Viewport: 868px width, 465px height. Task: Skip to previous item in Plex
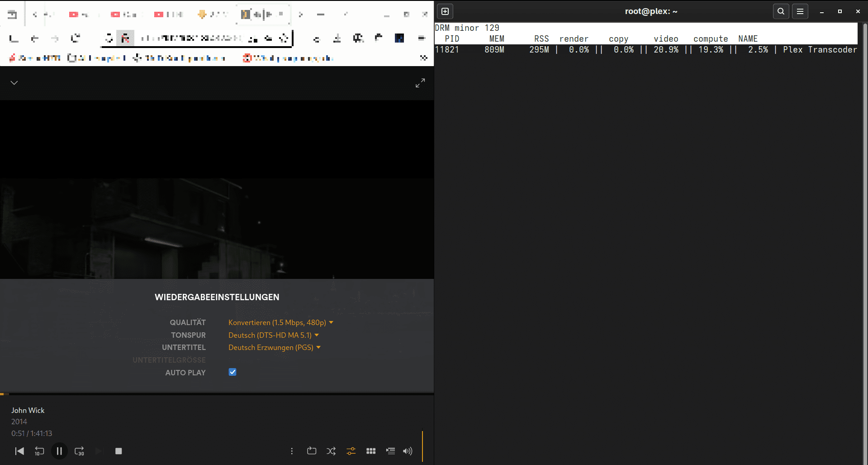pos(19,451)
